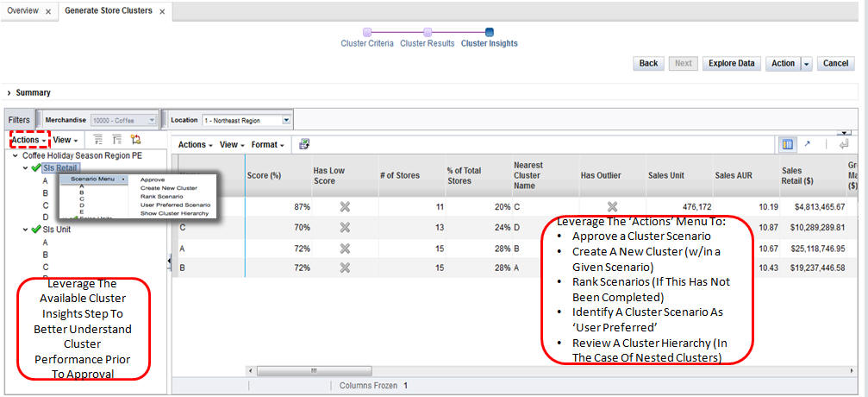The height and width of the screenshot is (397, 868).
Task: Select the Sls Unit tree item
Action: point(57,230)
